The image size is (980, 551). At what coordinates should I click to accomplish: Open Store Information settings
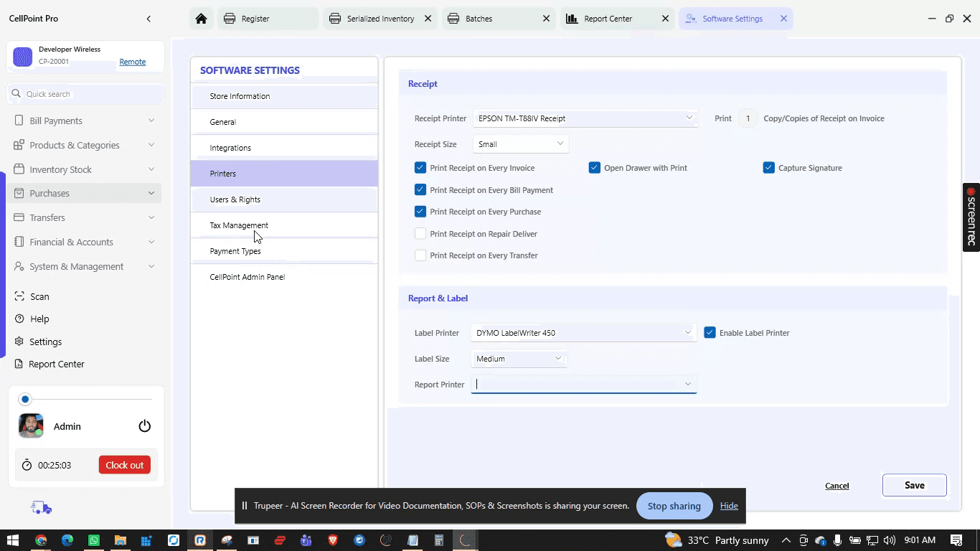[284, 96]
